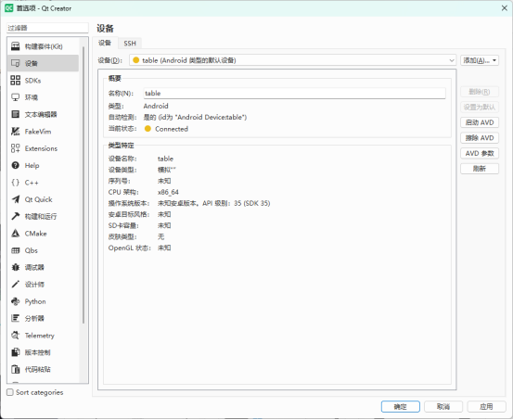
Task: Click the 'OpenGL 状态:' label
Action: tap(130, 248)
